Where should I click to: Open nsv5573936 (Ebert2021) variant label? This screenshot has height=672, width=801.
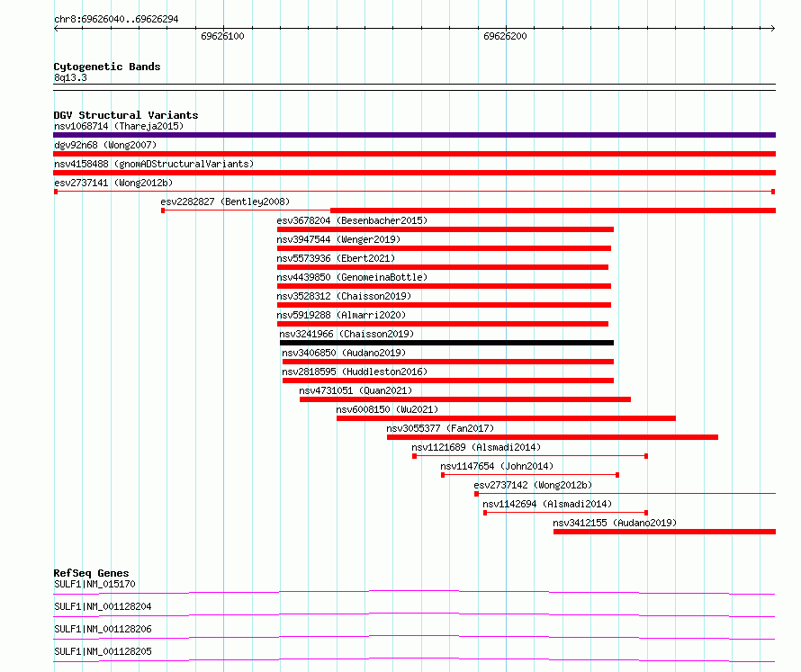[x=336, y=258]
